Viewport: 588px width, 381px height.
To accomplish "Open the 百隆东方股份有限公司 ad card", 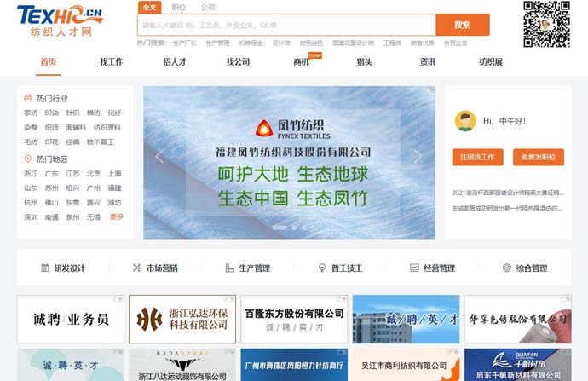I will pyautogui.click(x=294, y=319).
